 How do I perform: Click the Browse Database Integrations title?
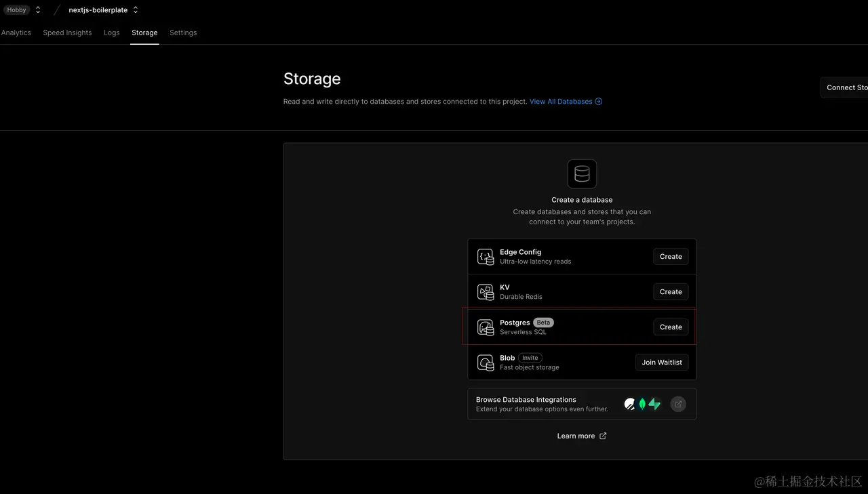click(526, 400)
